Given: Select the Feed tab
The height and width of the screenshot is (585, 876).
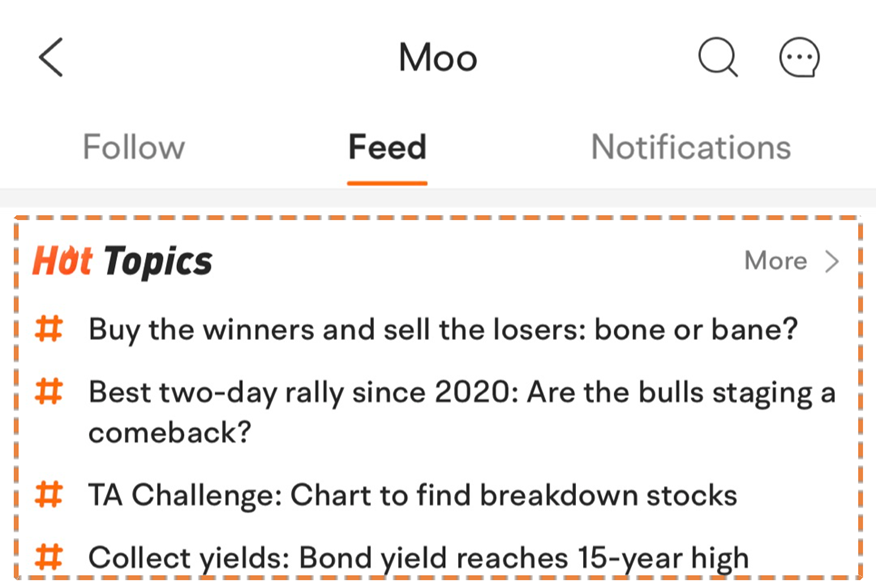Looking at the screenshot, I should coord(387,147).
